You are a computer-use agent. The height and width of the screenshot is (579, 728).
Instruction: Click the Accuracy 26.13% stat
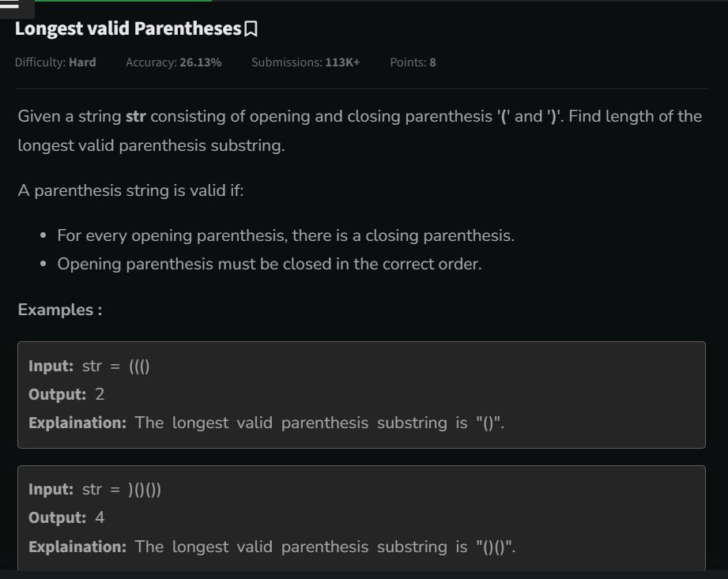173,62
